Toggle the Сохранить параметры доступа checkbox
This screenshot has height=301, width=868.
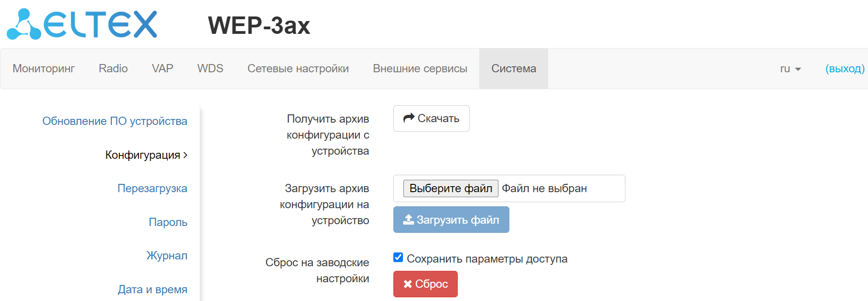pos(398,258)
